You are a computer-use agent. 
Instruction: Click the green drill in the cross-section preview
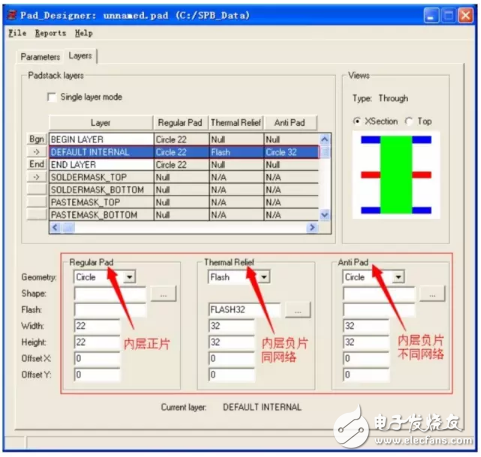[x=396, y=175]
